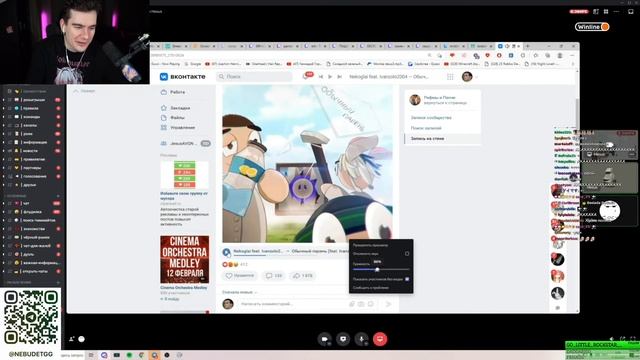Skip to next track in VK header
Image resolution: width=640 pixels, height=360 pixels.
(339, 76)
